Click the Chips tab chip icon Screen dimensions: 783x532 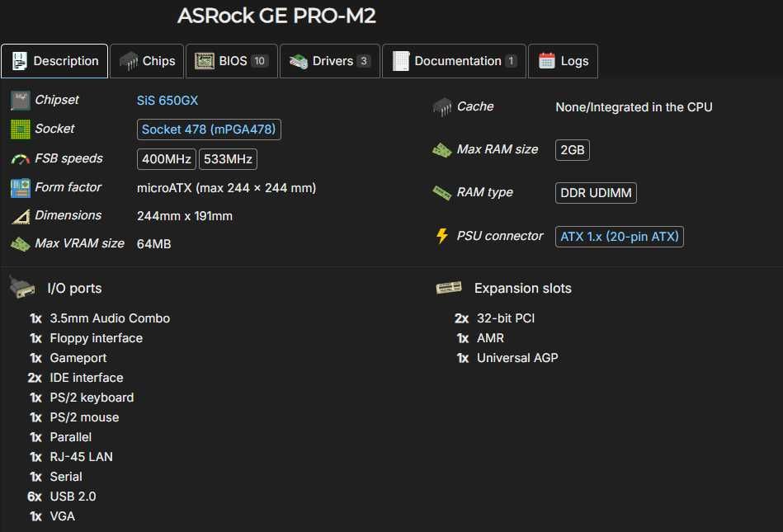(129, 61)
